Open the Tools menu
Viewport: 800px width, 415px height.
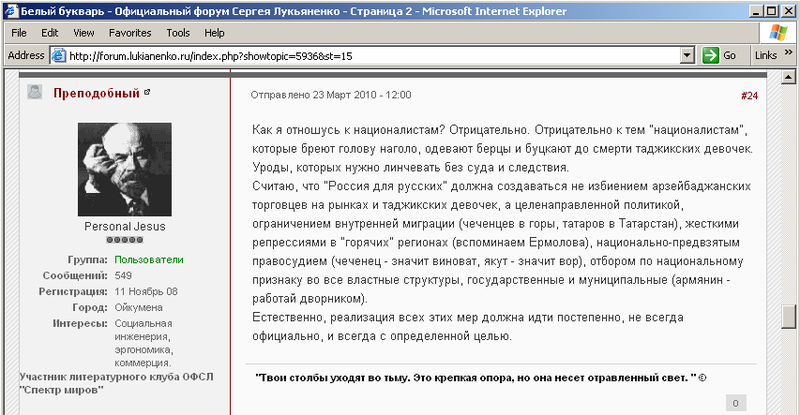coord(178,33)
